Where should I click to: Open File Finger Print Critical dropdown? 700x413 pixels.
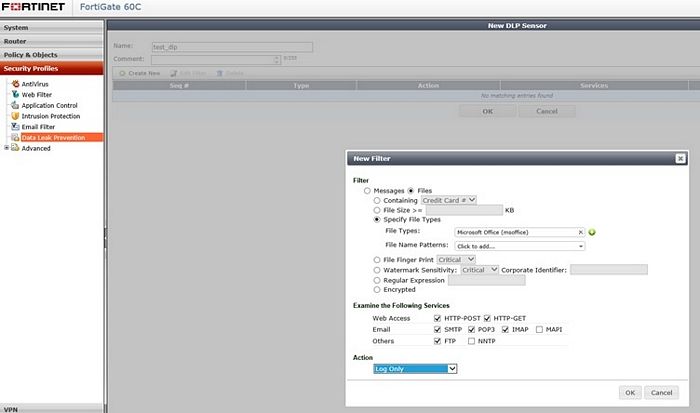(x=456, y=260)
